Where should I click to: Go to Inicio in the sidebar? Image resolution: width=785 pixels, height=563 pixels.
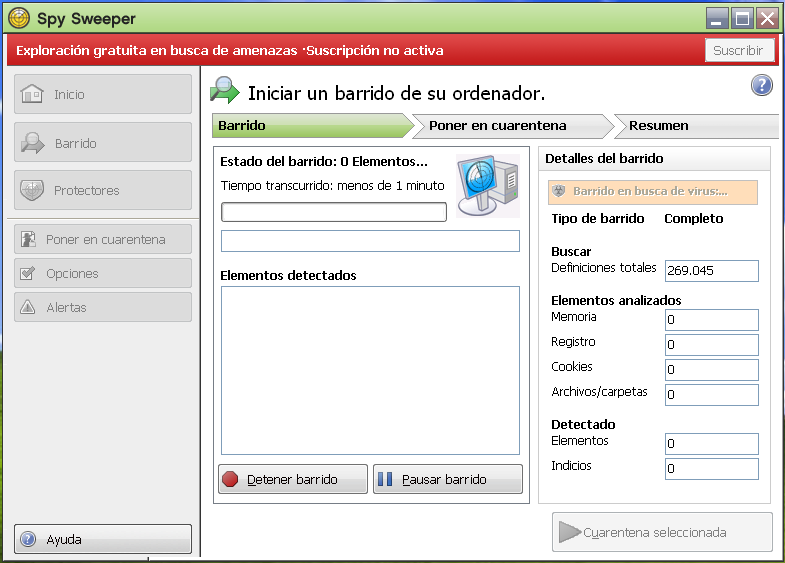(x=103, y=94)
